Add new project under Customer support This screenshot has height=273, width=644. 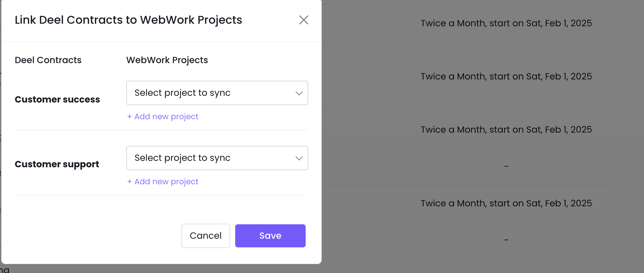166,182
